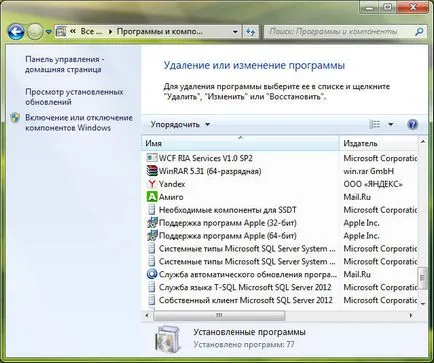Open Панель управления домашняя страница link
Viewport: 434px width, 363px height.
coord(64,64)
